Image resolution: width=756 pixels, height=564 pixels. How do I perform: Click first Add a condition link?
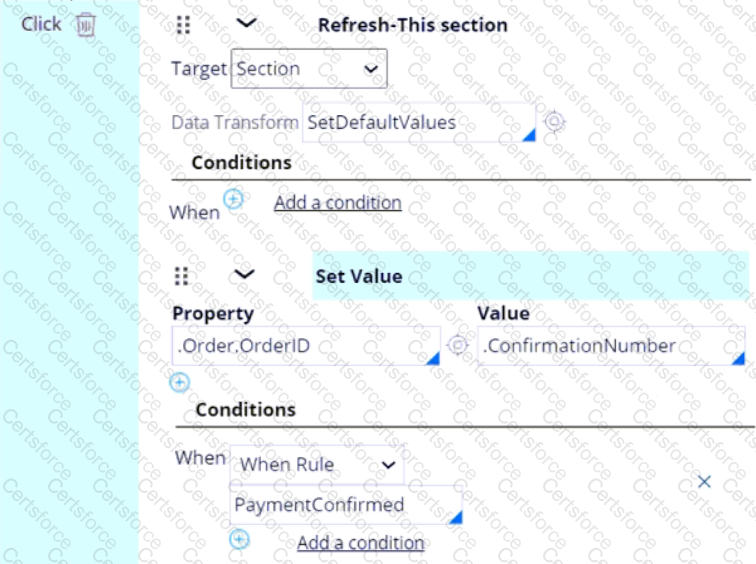[x=338, y=203]
